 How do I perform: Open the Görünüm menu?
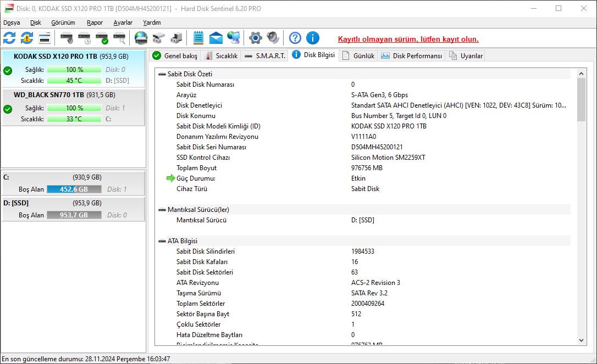tap(63, 23)
